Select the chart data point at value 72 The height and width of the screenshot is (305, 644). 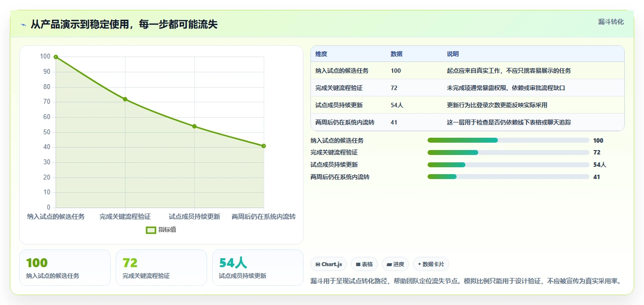(x=125, y=99)
